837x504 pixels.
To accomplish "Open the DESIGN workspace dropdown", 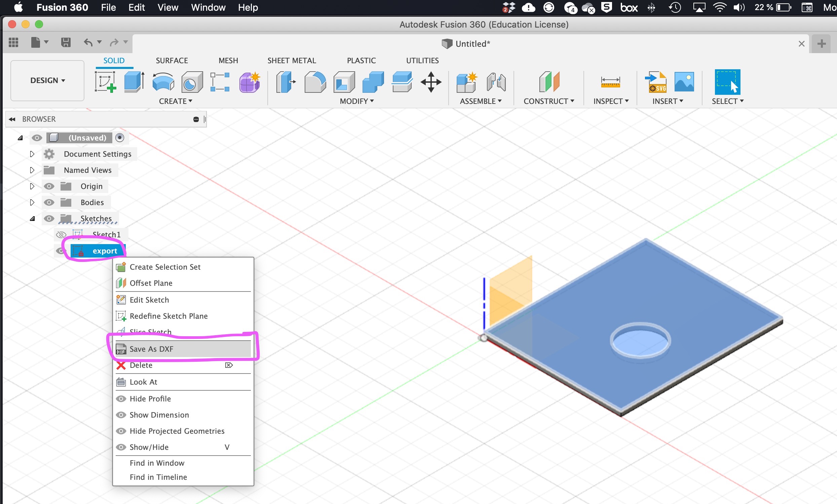I will (47, 80).
